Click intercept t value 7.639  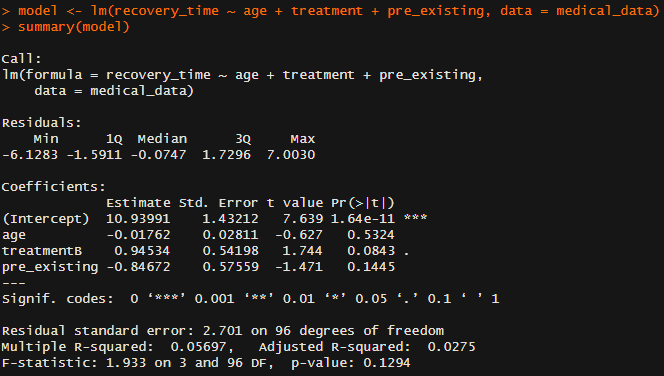pos(302,219)
